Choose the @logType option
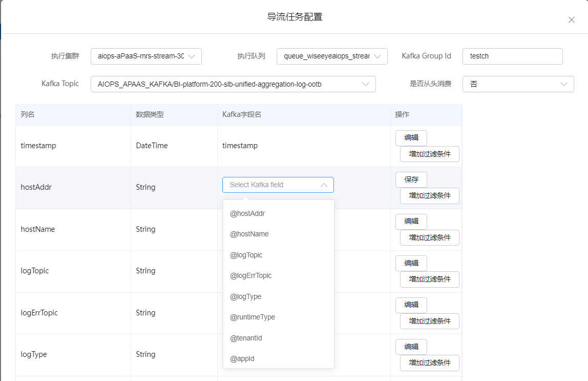Image resolution: width=588 pixels, height=381 pixels. click(246, 296)
